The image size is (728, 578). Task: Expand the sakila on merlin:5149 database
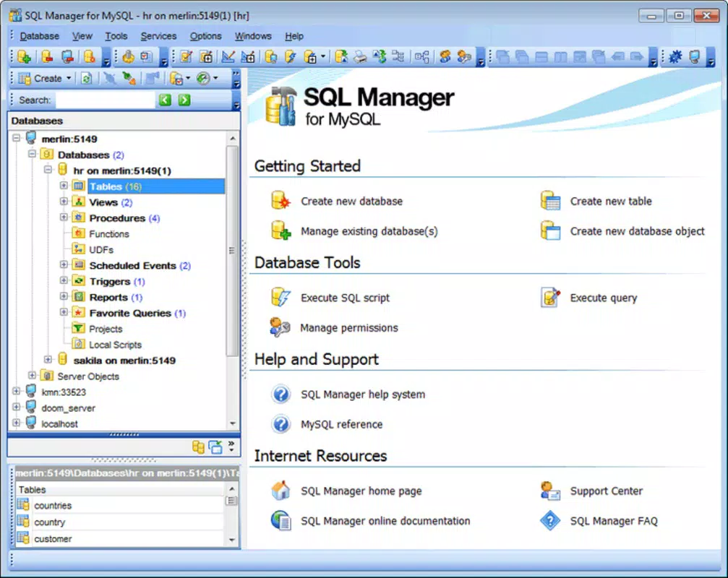coord(48,360)
